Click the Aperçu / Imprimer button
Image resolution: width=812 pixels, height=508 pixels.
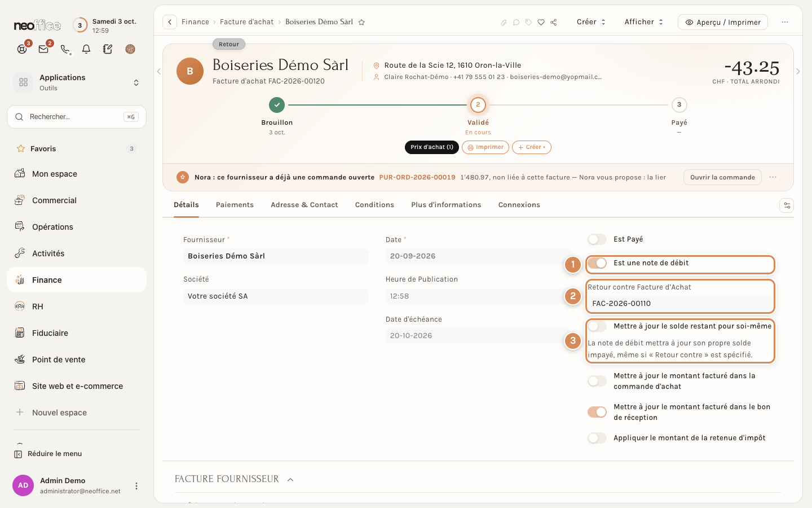point(723,22)
